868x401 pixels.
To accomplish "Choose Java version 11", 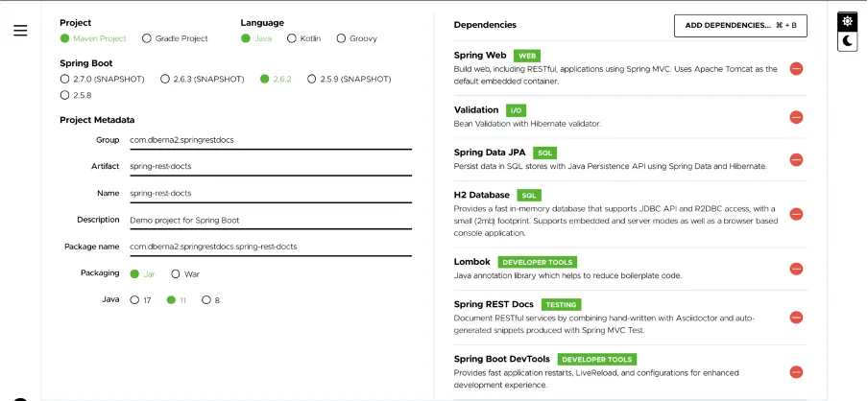I will pyautogui.click(x=177, y=300).
